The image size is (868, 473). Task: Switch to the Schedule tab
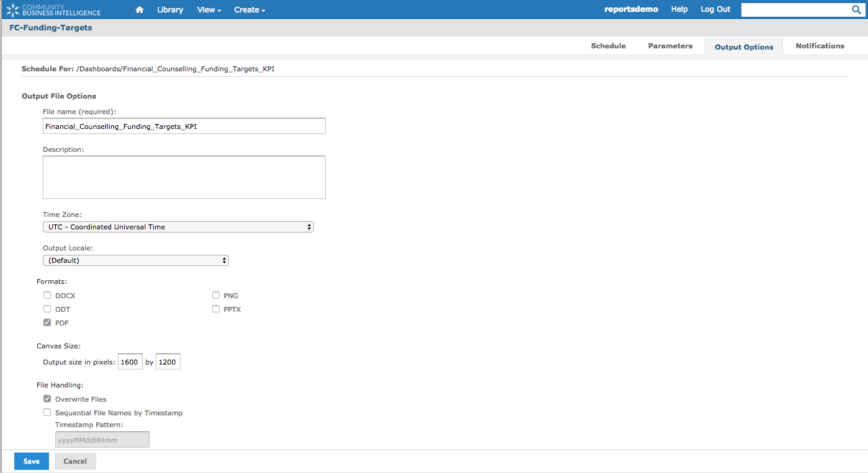pos(608,46)
